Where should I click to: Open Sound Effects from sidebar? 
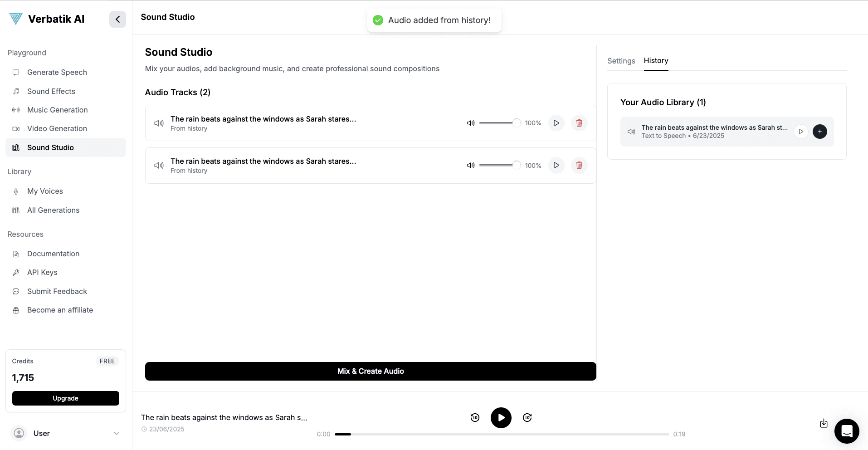(51, 91)
